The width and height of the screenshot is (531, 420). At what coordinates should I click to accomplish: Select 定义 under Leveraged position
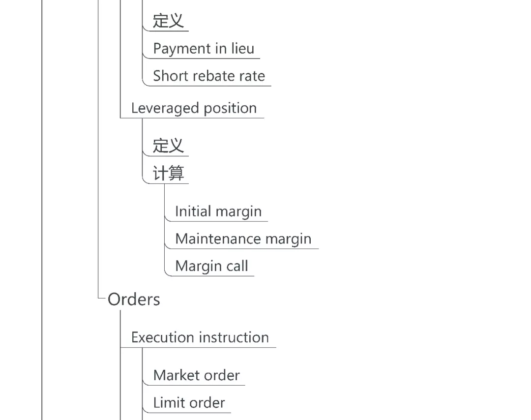[168, 146]
